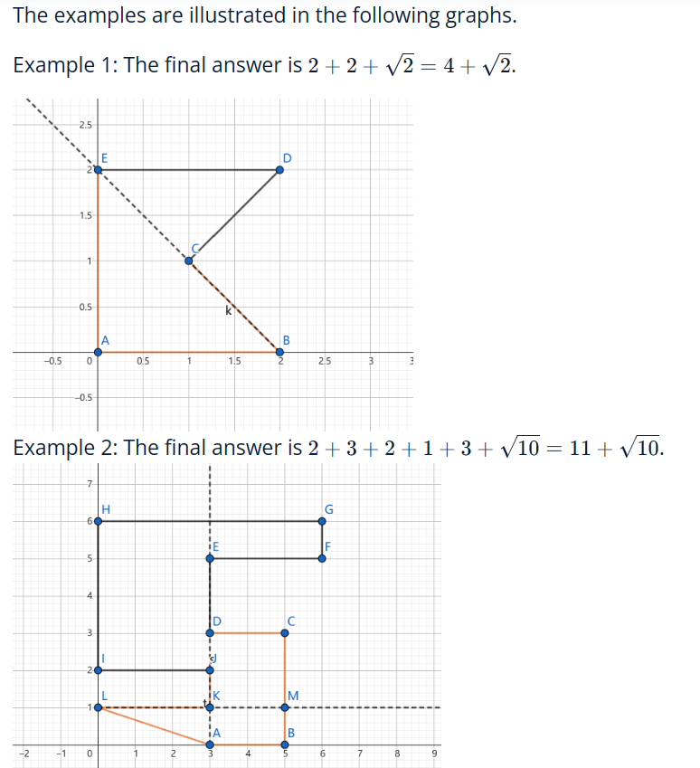Click point B in the Example 1 graph

(279, 352)
